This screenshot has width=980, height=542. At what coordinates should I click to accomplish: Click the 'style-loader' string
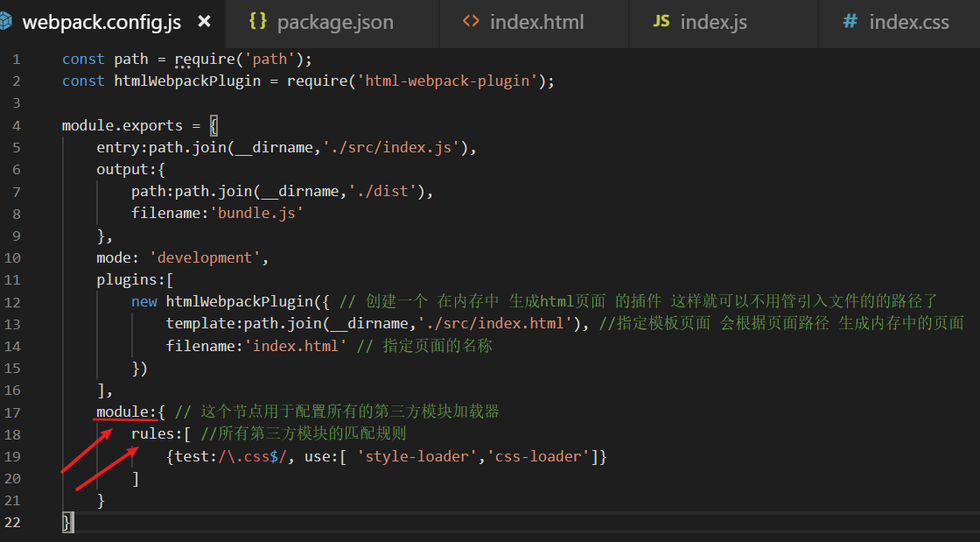pyautogui.click(x=416, y=456)
